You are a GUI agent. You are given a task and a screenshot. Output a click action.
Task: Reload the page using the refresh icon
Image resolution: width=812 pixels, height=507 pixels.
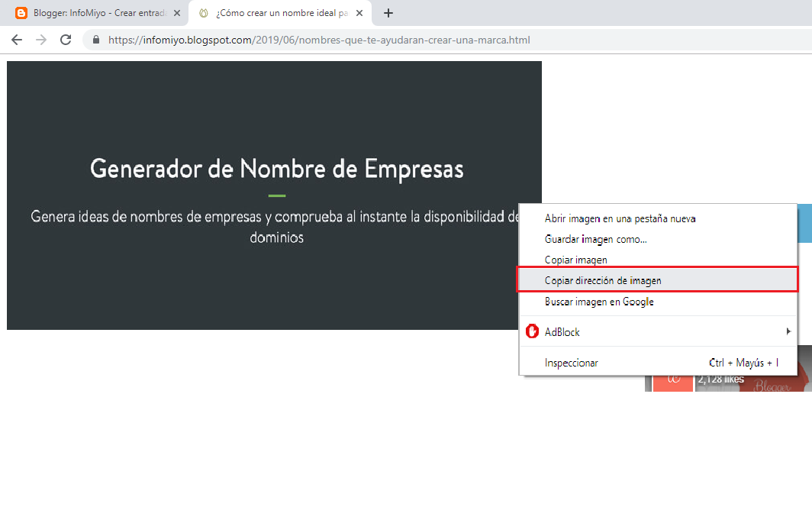point(65,40)
